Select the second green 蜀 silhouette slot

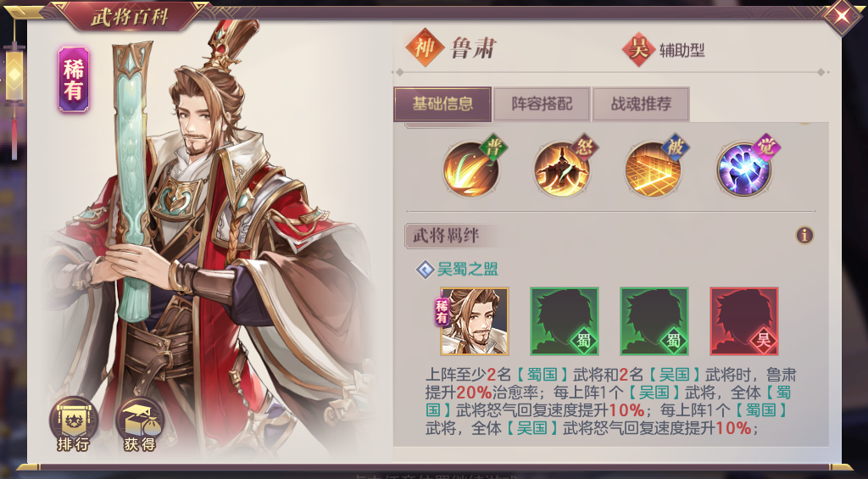[654, 321]
